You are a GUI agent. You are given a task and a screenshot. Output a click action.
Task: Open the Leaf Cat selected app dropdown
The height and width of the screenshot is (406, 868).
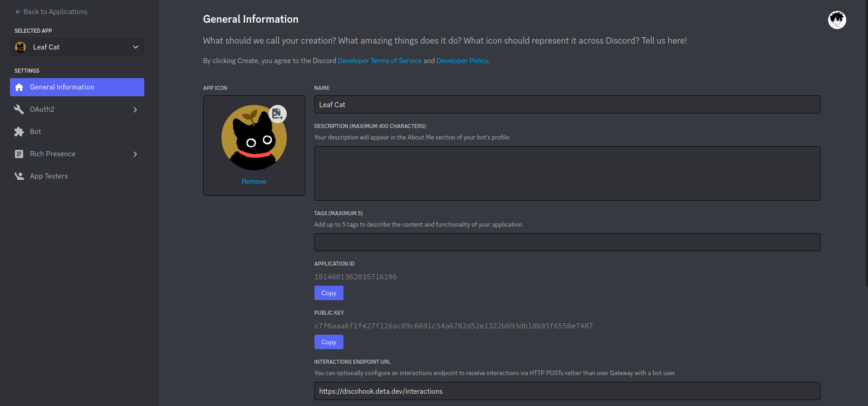[x=77, y=47]
